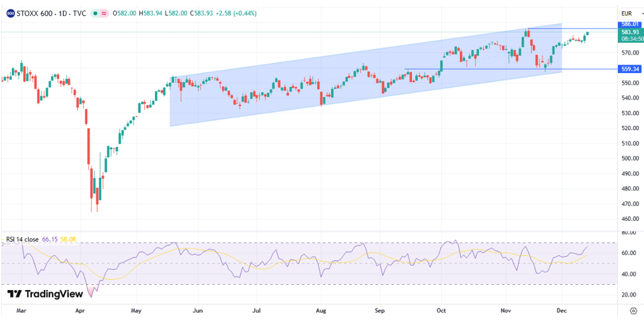Click the Apr label on time axis
The width and height of the screenshot is (644, 321).
pos(81,310)
